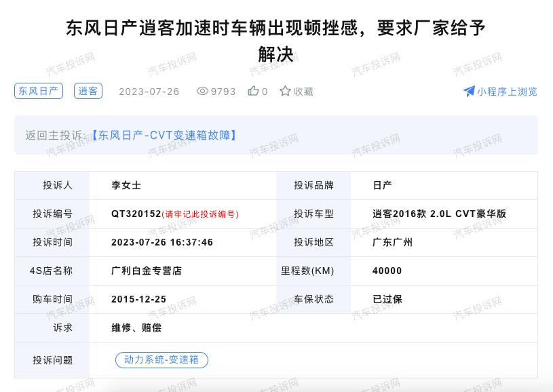Click the view count 9793

(223, 92)
